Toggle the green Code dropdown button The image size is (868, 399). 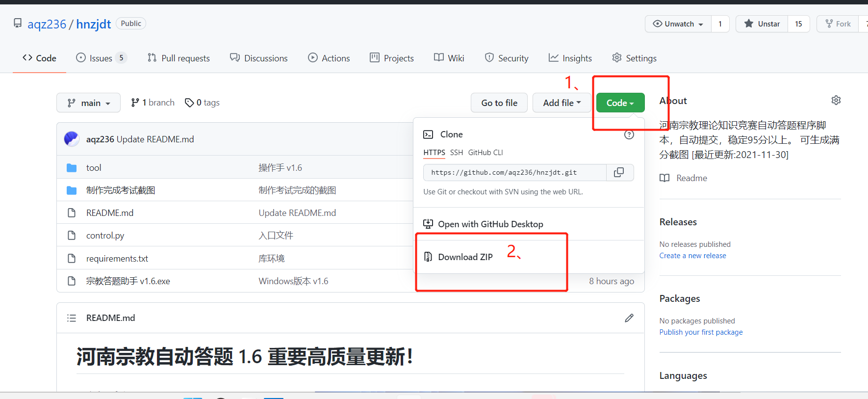tap(620, 103)
